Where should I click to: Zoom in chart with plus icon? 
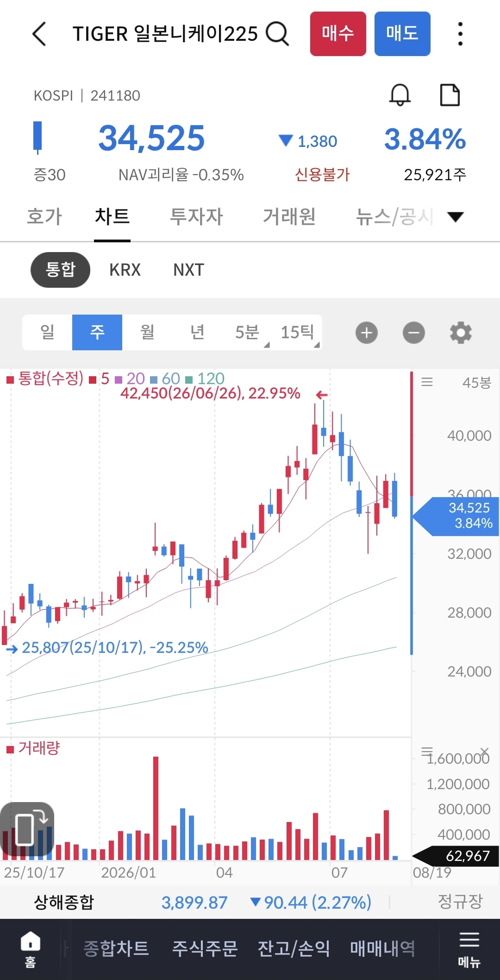tap(367, 333)
